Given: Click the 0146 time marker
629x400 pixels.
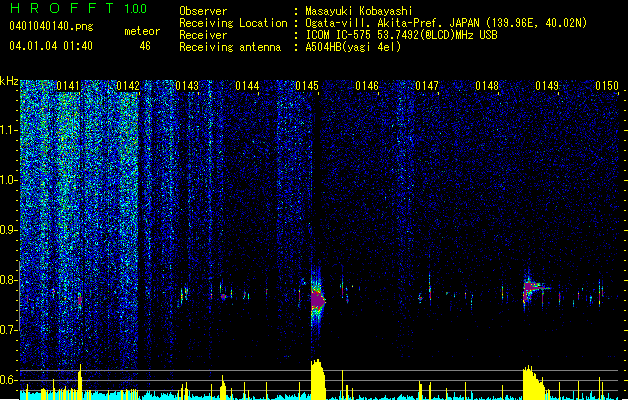Looking at the screenshot, I should click(367, 86).
